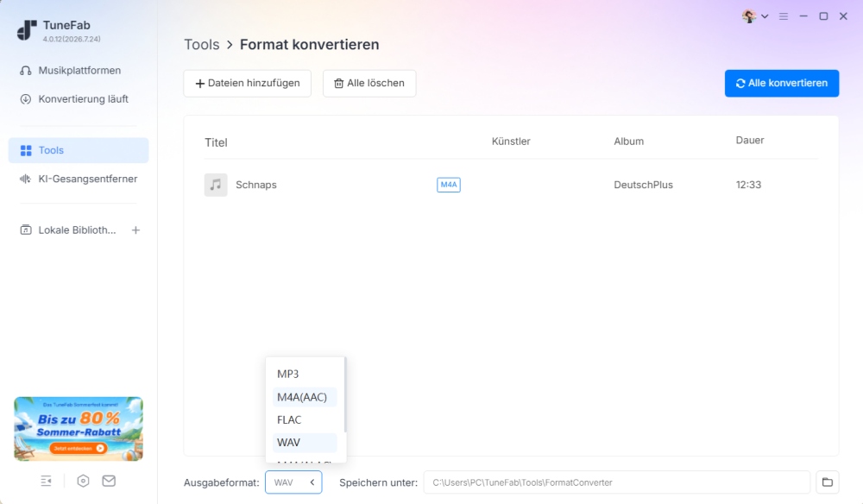Collapse the sidebar with the list icon
Image resolution: width=863 pixels, height=504 pixels.
[47, 481]
